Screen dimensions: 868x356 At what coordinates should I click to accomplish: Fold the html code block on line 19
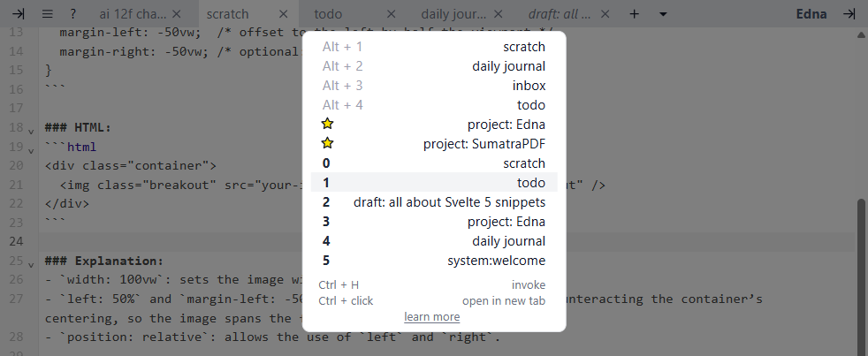tap(31, 149)
